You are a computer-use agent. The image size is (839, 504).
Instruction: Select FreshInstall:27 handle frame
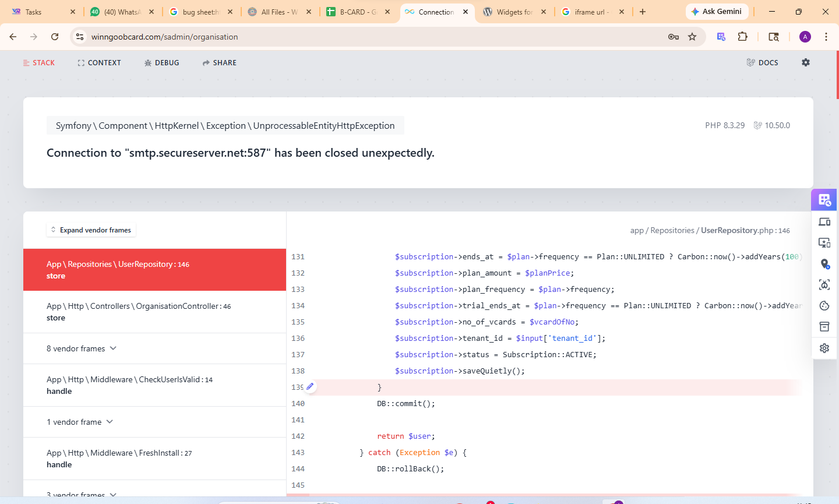154,459
